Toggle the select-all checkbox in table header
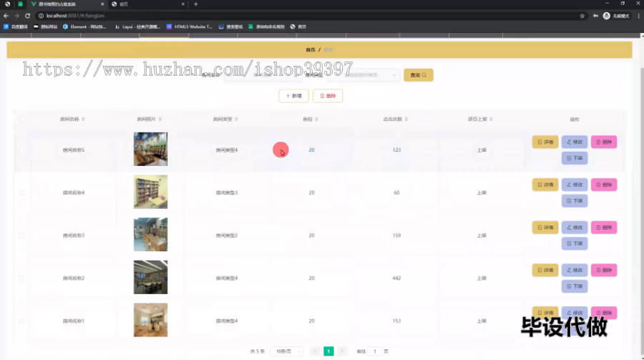Viewport: 644px width, 360px height. point(21,120)
